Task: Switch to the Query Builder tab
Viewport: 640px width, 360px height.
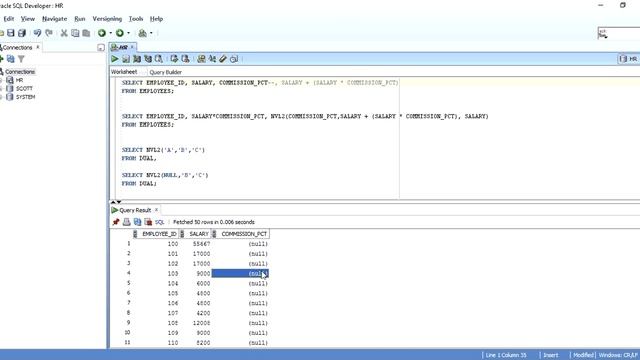Action: tap(165, 72)
